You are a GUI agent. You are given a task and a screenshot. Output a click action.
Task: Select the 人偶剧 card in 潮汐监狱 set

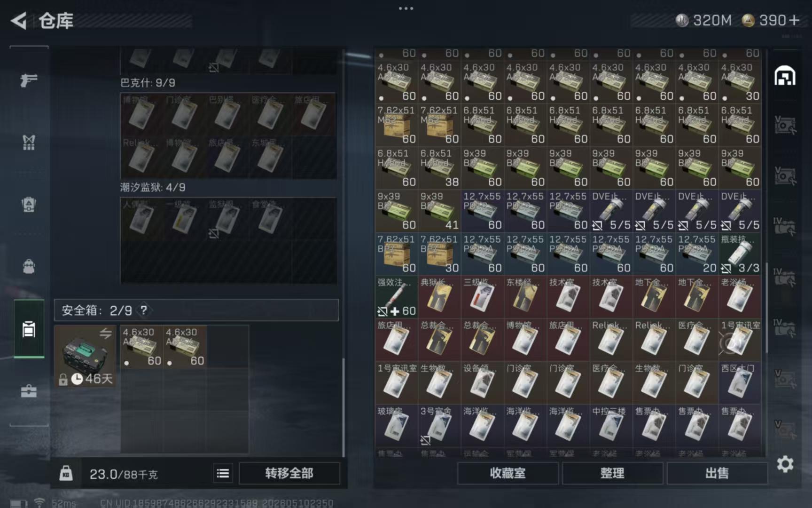141,219
